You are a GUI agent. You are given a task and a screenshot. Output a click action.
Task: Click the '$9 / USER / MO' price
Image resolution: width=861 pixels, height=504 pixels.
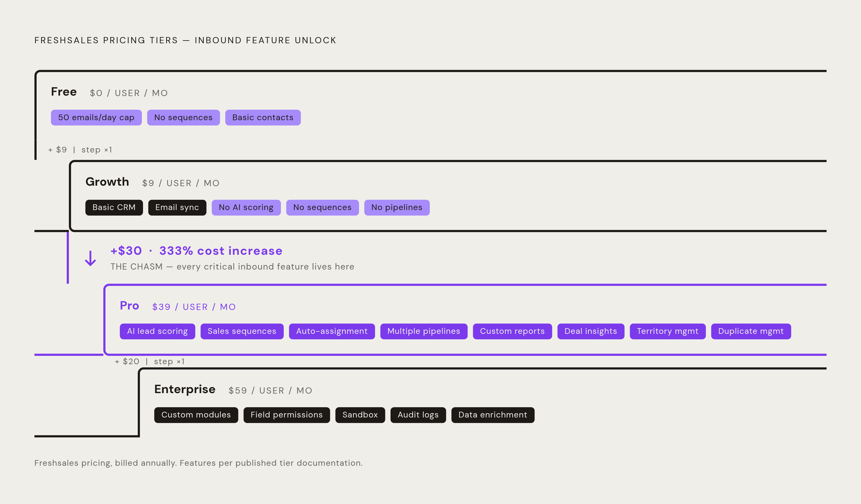coord(181,183)
